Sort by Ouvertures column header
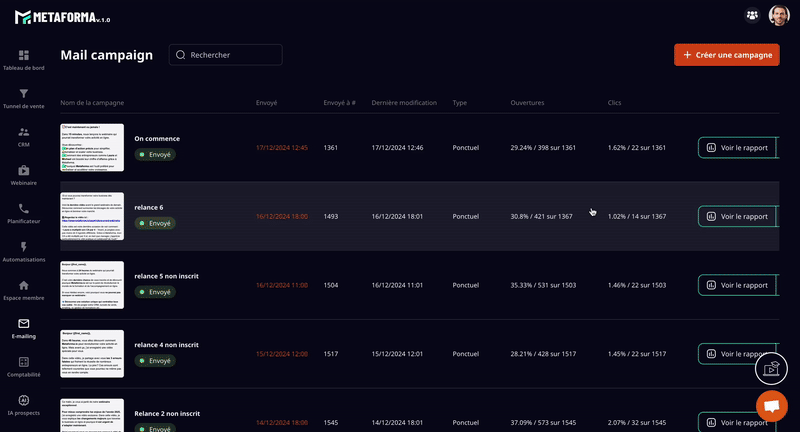Viewport: 800px width, 432px height. coord(527,103)
